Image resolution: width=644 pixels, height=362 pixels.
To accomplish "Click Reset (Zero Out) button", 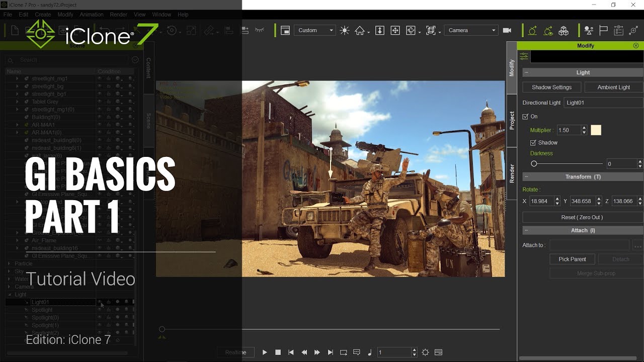I will point(583,217).
